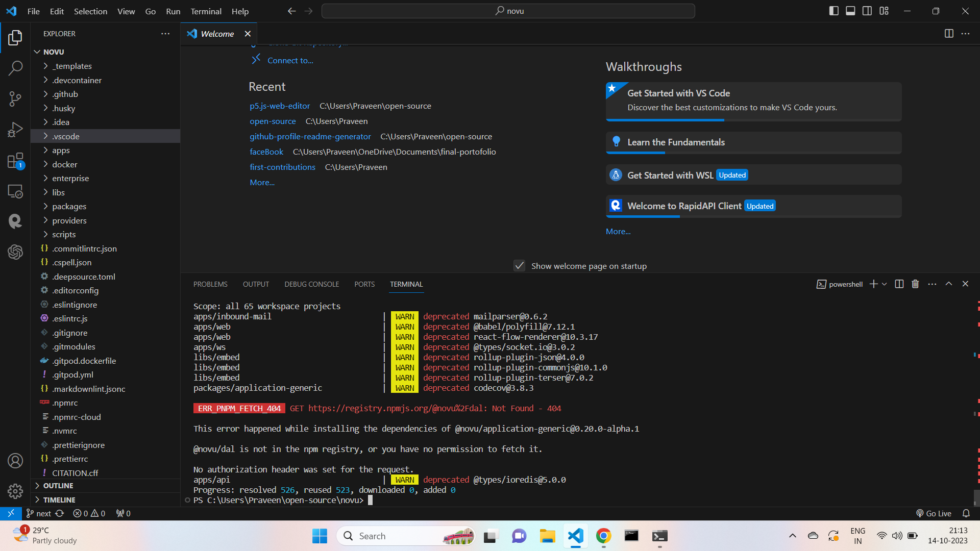The image size is (980, 551).
Task: Expand the apps folder in Explorer
Action: pos(61,150)
